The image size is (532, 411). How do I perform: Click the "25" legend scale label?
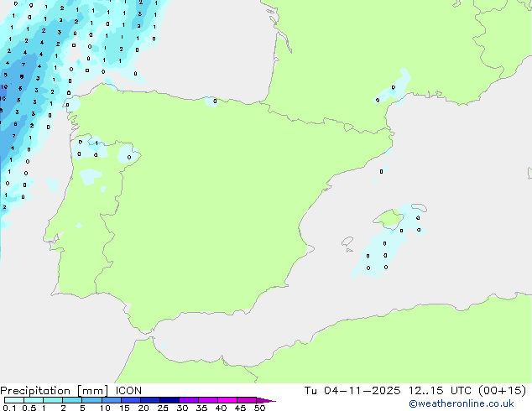pyautogui.click(x=163, y=408)
